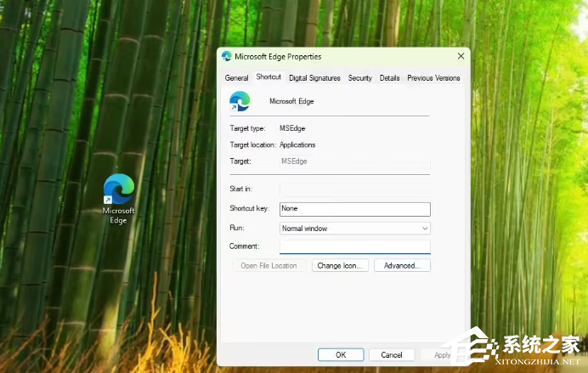This screenshot has height=373, width=588.
Task: Switch to the General tab
Action: point(236,78)
